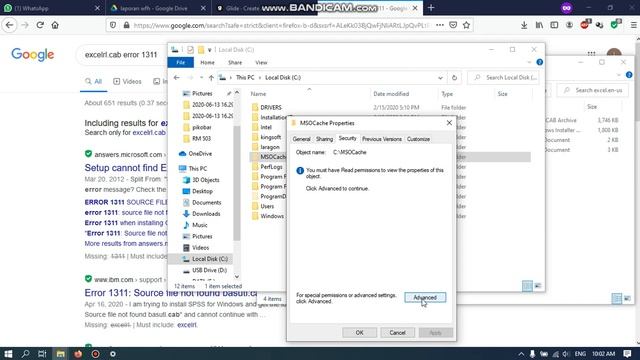Open the File menu in Explorer
Screen dimensions: 640x360
[180, 62]
